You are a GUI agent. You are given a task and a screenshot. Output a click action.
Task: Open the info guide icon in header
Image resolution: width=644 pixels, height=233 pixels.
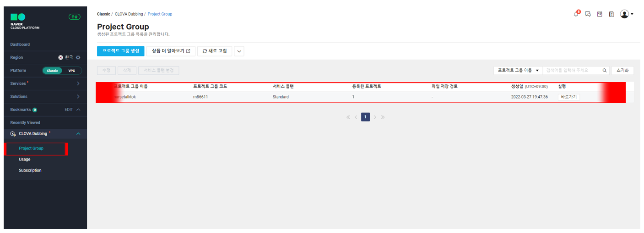click(x=611, y=14)
